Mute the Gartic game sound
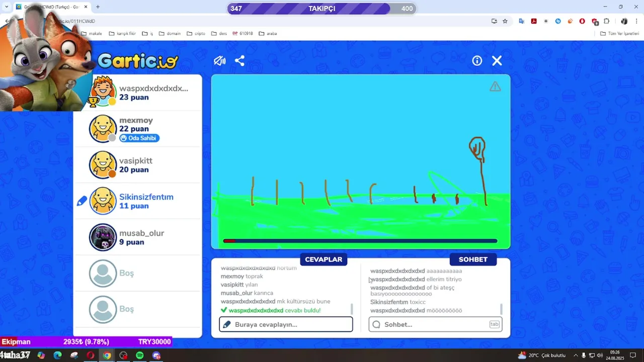644x362 pixels. pos(219,61)
